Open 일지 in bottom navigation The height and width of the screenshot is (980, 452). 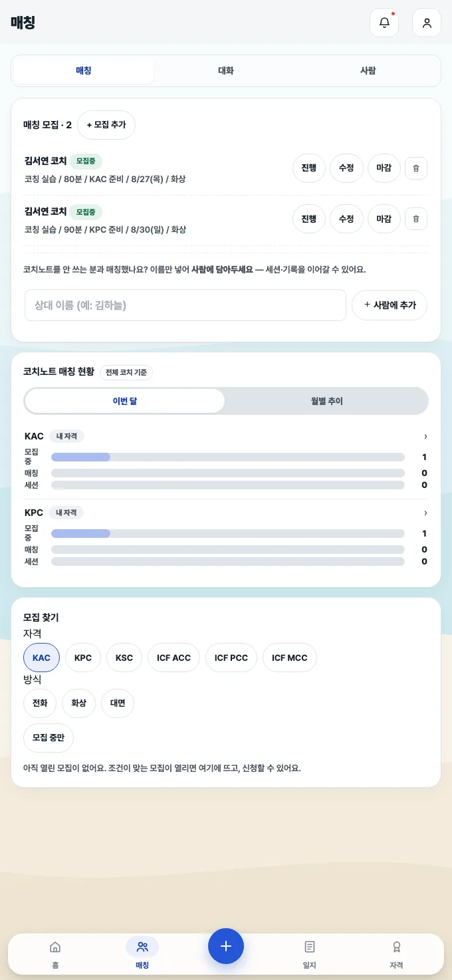pos(310,954)
